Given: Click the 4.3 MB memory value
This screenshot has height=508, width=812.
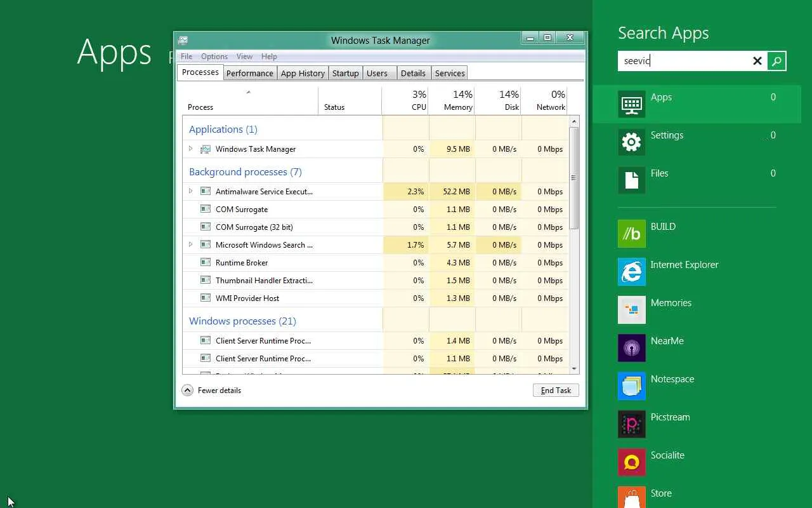Looking at the screenshot, I should pyautogui.click(x=458, y=262).
